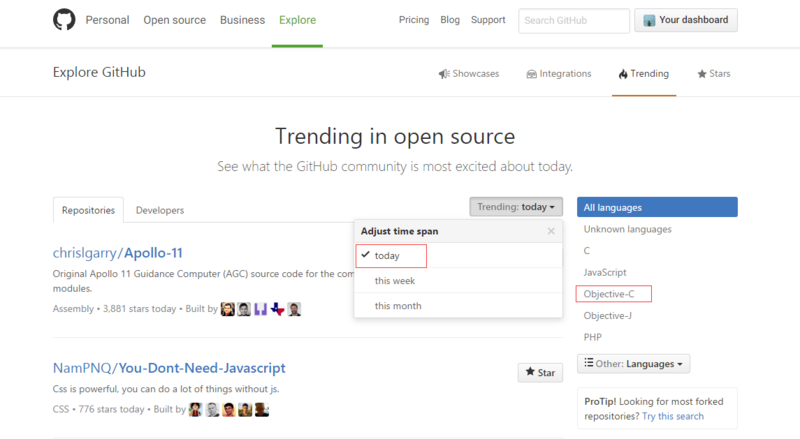Switch to the Developers tab
Image resolution: width=800 pixels, height=439 pixels.
coord(160,210)
